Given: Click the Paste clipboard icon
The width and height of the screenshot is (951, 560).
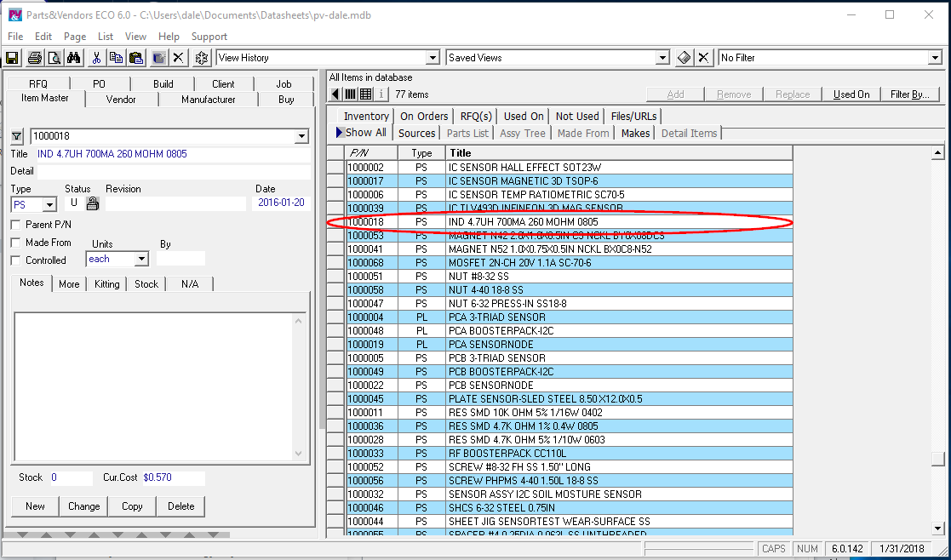Looking at the screenshot, I should (x=136, y=58).
